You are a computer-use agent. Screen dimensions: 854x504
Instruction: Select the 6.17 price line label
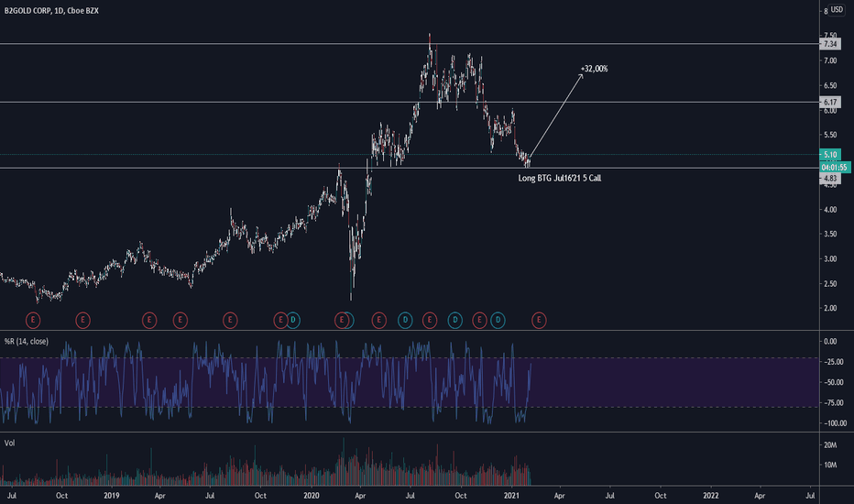pyautogui.click(x=830, y=103)
